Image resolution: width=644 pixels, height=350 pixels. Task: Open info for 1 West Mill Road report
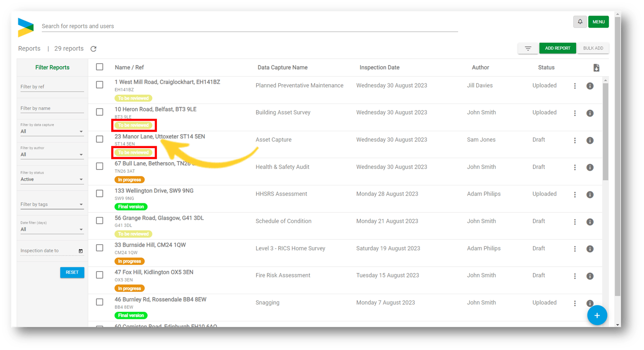[590, 86]
